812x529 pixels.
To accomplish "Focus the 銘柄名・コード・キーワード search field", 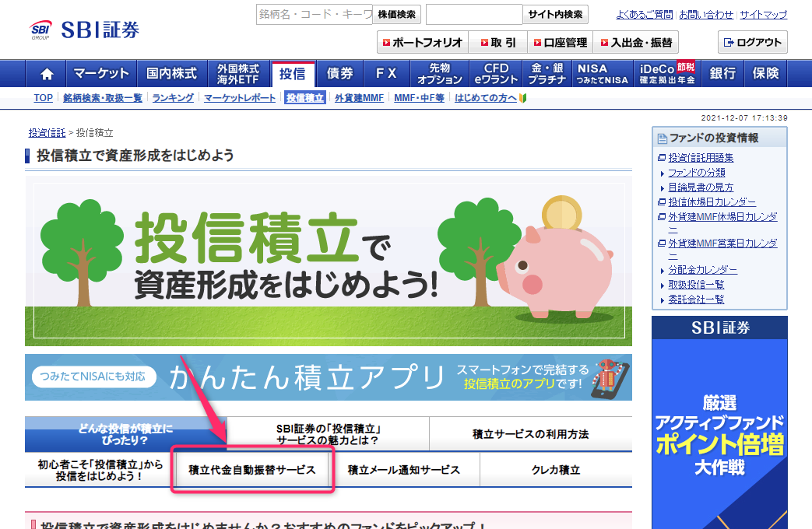I will [x=315, y=15].
